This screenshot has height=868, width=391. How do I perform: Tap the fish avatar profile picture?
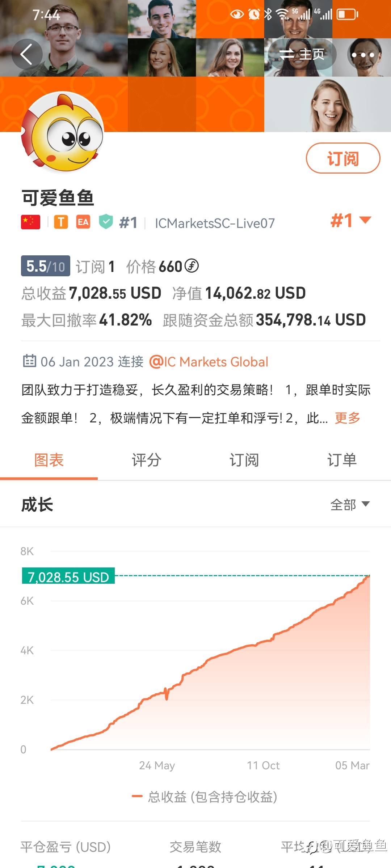(x=63, y=132)
